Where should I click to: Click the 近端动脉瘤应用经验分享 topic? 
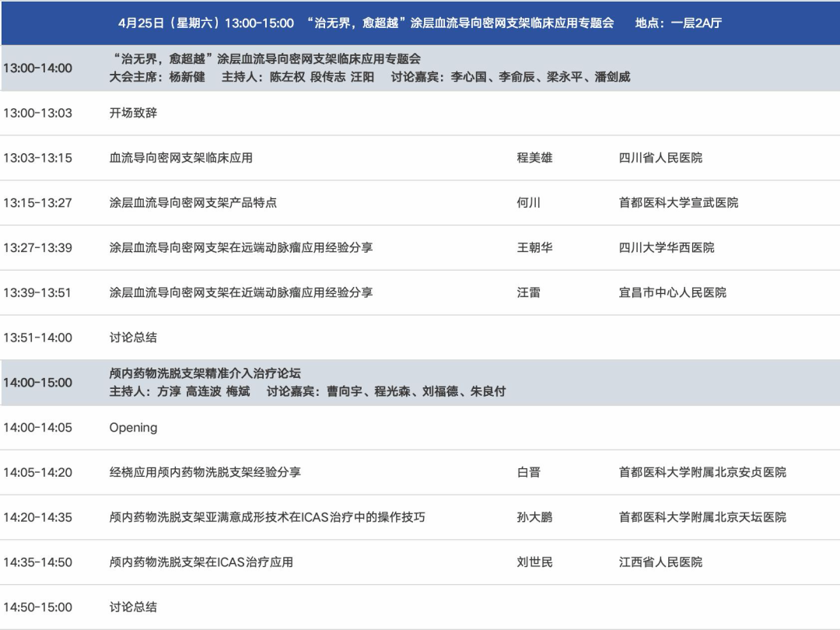(x=241, y=293)
